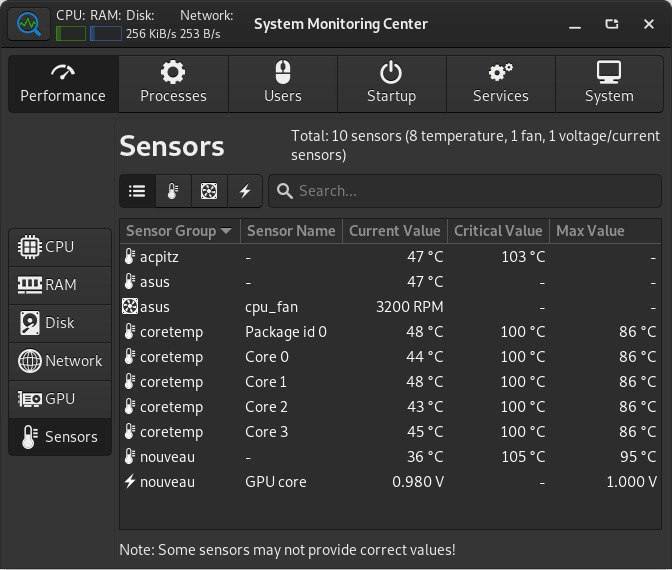Click thermometer icon of Core 0
This screenshot has height=570, width=672.
pos(129,357)
